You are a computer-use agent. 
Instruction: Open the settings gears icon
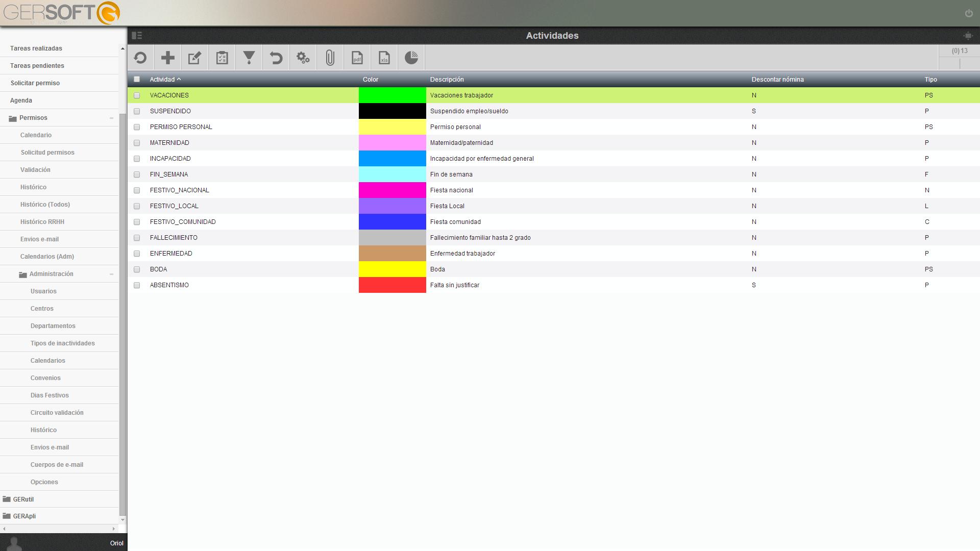coord(303,58)
